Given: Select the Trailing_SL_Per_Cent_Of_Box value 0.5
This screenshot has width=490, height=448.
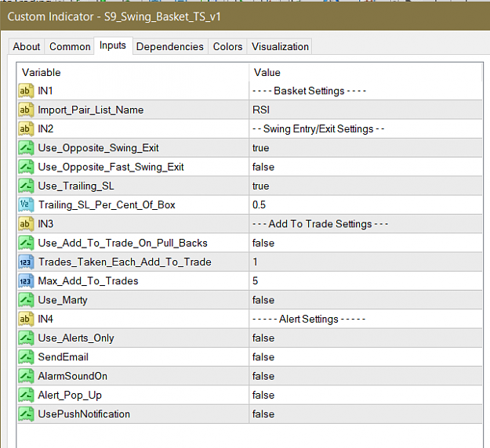Looking at the screenshot, I should click(365, 204).
